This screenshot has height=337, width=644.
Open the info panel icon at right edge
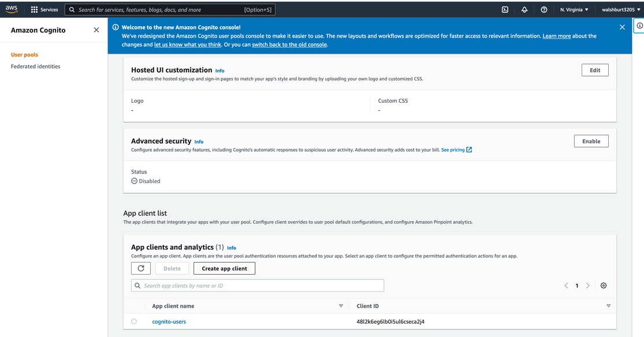639,25
